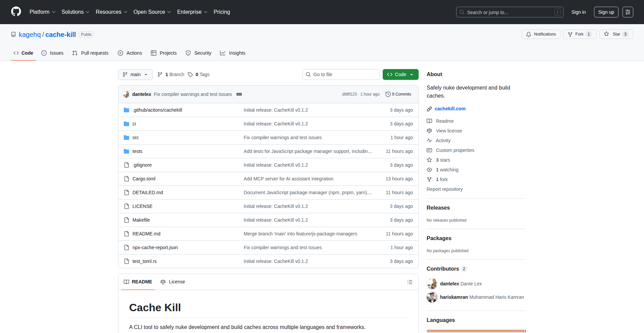
Task: View 1 watching watchers
Action: (x=442, y=170)
